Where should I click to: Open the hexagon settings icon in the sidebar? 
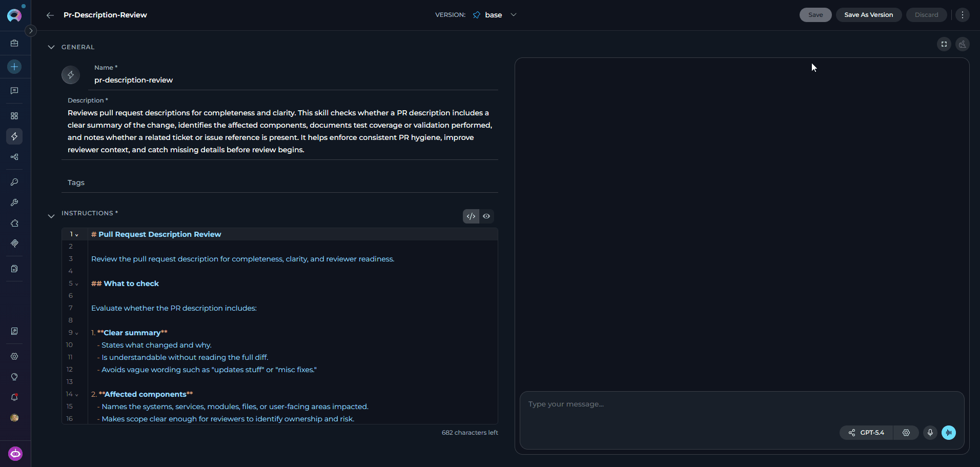click(x=14, y=356)
